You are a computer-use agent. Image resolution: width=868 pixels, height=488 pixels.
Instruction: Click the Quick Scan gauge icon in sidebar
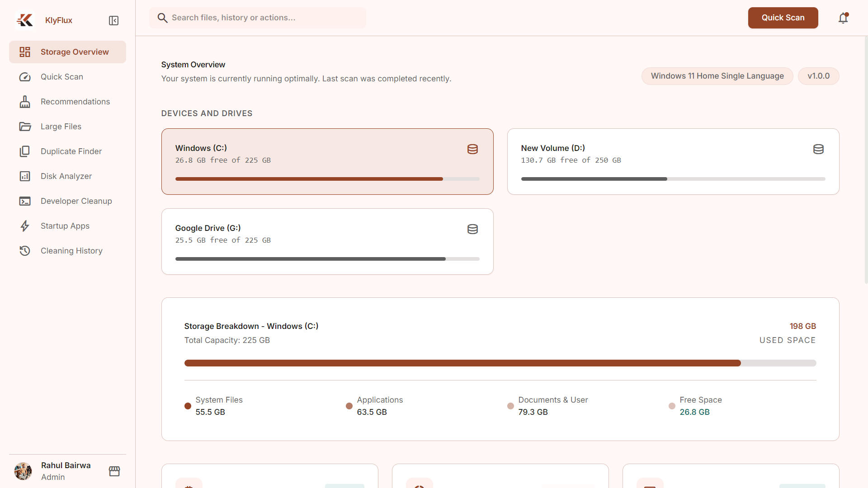(25, 77)
